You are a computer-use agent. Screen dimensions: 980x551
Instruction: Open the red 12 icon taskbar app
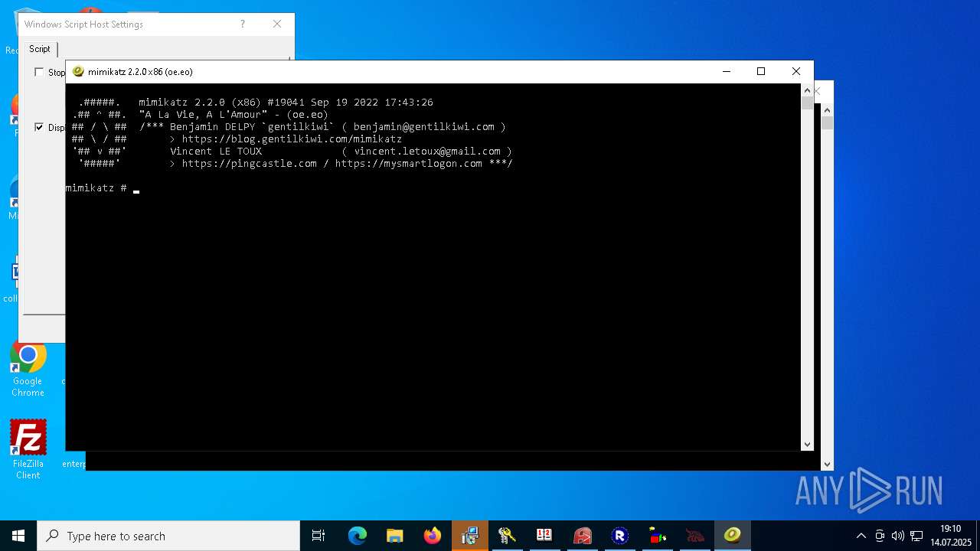[x=544, y=536]
